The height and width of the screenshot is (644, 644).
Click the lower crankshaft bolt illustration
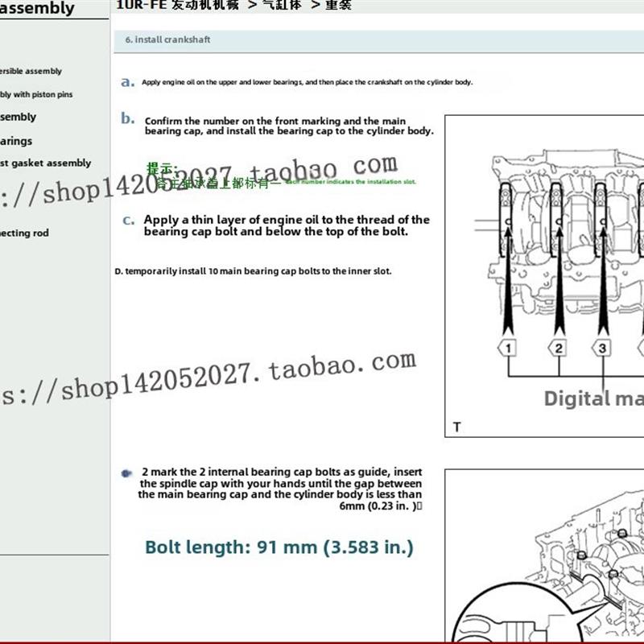(545, 555)
